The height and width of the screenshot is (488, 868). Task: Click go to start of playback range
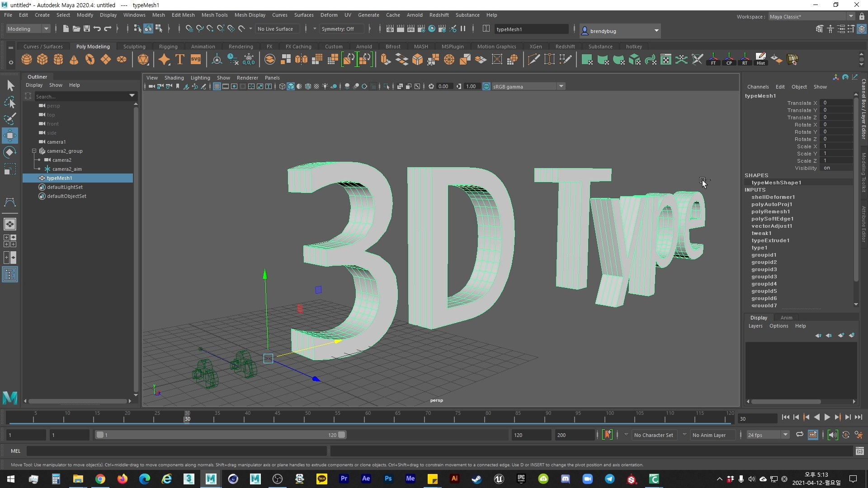(x=785, y=418)
